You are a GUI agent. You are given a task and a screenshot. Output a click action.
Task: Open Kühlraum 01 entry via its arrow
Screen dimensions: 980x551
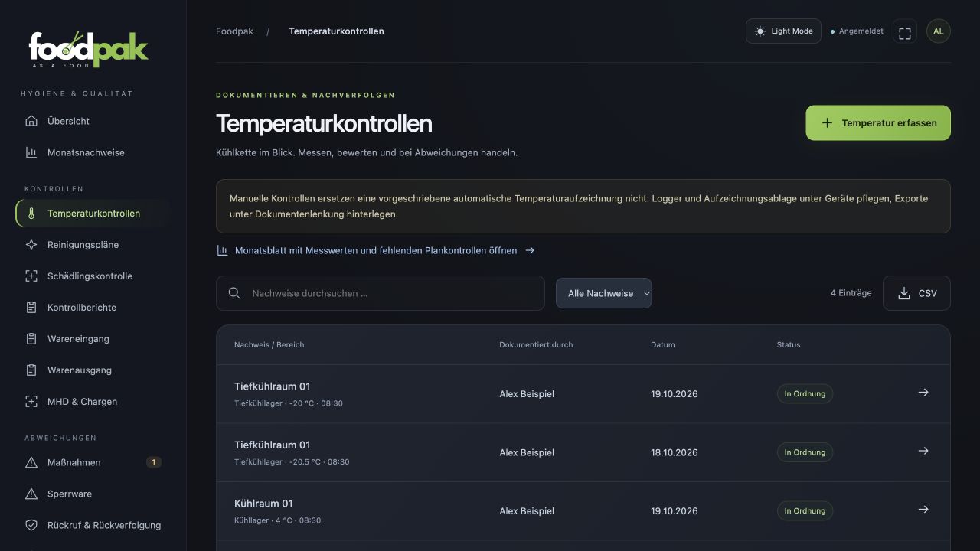(x=923, y=510)
